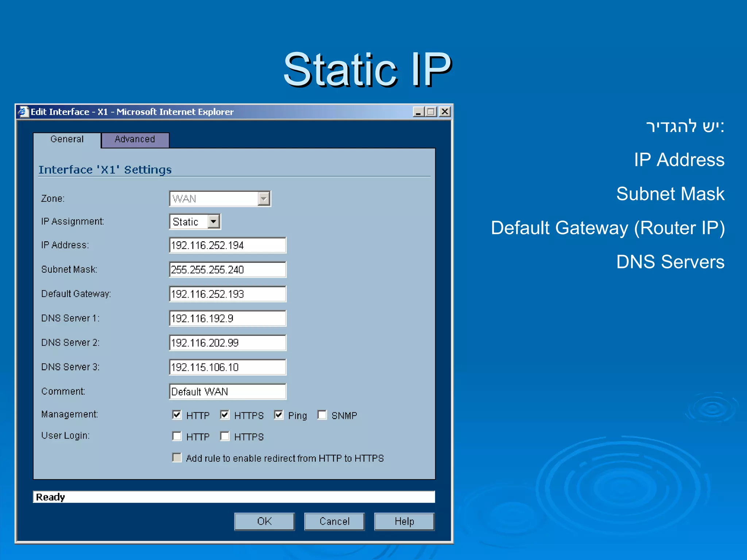Open Help for the interface dialog
The height and width of the screenshot is (560, 747).
(405, 521)
